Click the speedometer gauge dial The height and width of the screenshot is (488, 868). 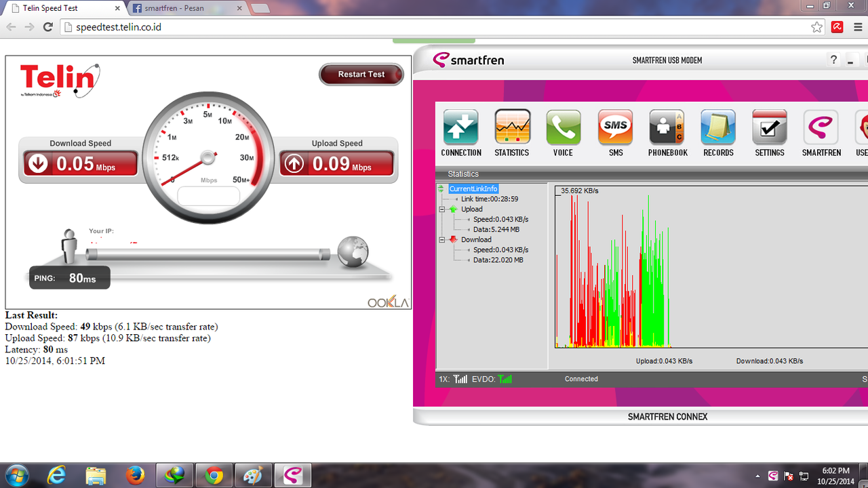pyautogui.click(x=209, y=159)
